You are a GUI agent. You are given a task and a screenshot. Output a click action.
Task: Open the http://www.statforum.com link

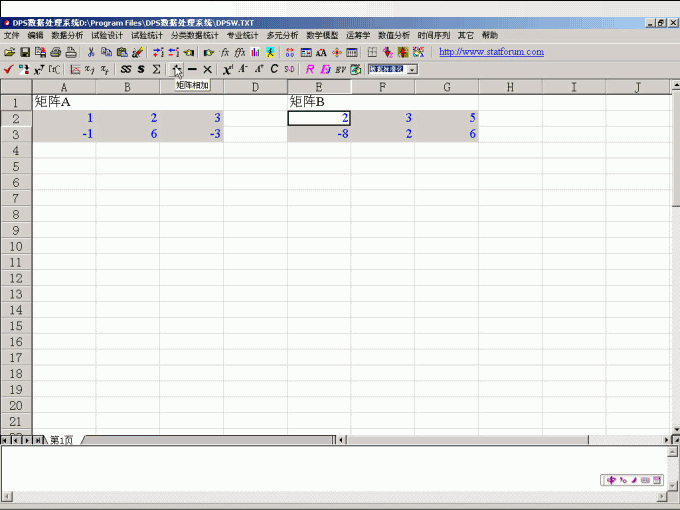[491, 52]
